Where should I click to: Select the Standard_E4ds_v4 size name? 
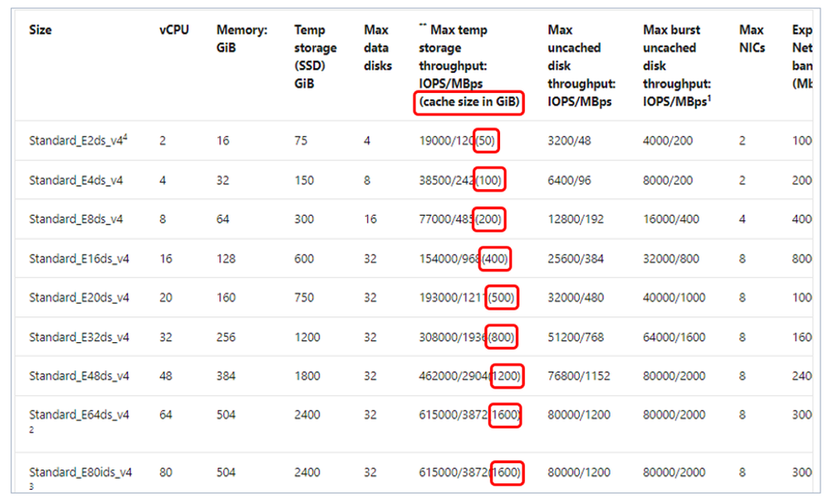pos(76,181)
